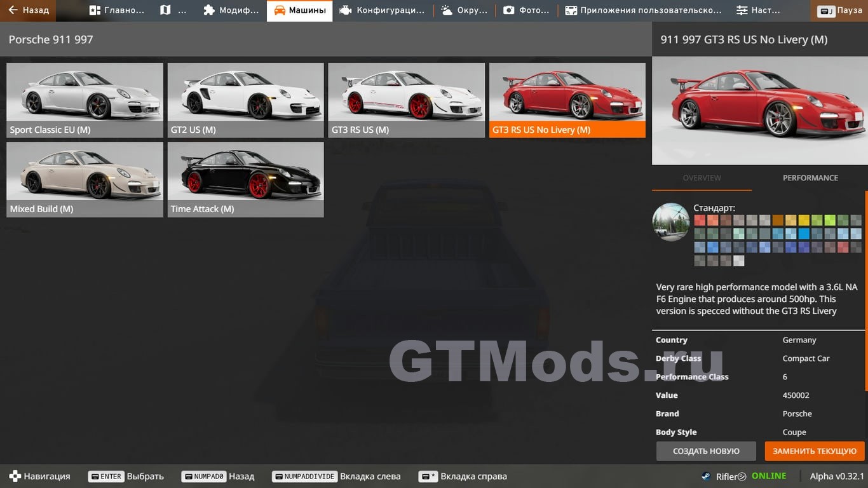Click the Пауза pause button

tap(839, 10)
